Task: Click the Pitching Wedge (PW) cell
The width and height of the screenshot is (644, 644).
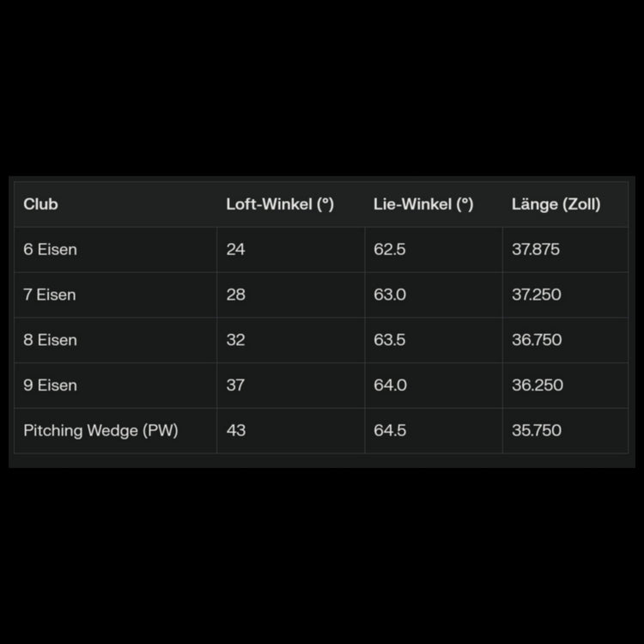Action: click(x=101, y=430)
